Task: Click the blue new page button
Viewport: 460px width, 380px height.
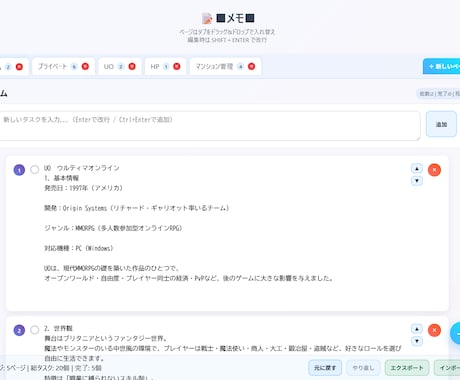Action: 442,66
